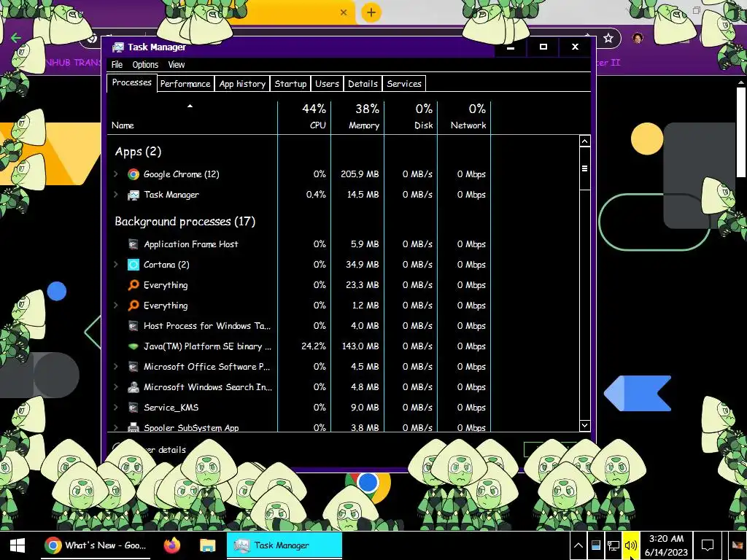
Task: Close the Chrome tab with X
Action: 344,12
